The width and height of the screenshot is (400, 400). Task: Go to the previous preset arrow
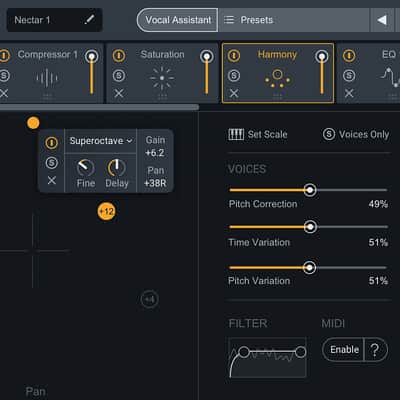point(382,20)
